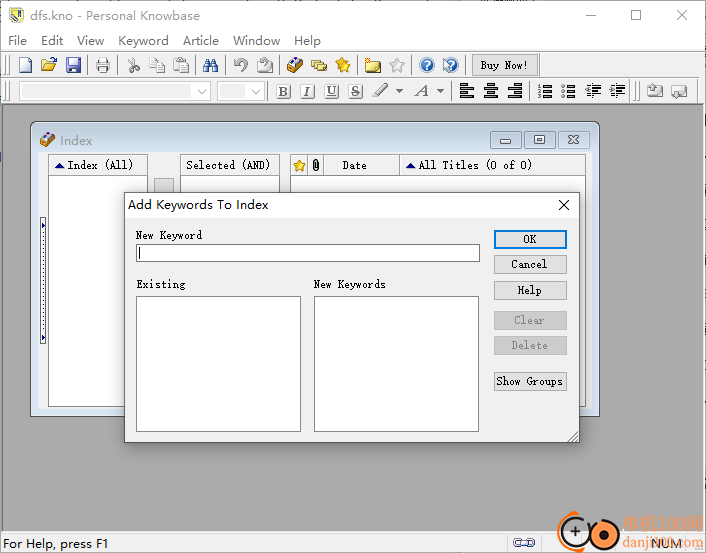Open the File menu

(18, 41)
